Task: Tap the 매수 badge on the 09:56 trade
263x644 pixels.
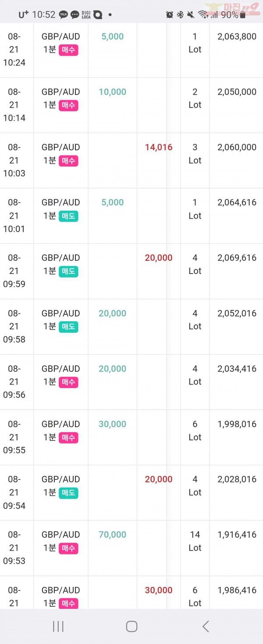Action: coord(68,382)
